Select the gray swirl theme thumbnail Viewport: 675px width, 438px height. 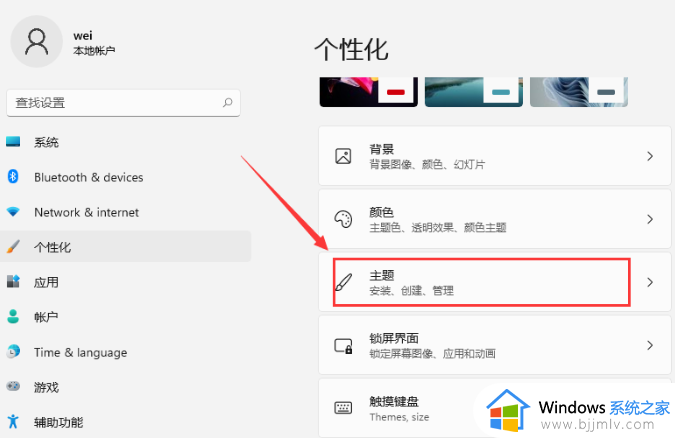point(579,92)
